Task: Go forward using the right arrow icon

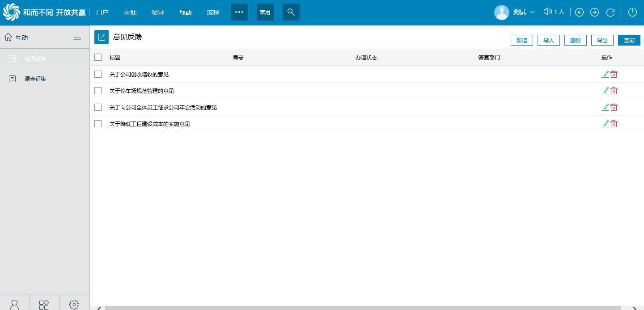Action: click(594, 13)
